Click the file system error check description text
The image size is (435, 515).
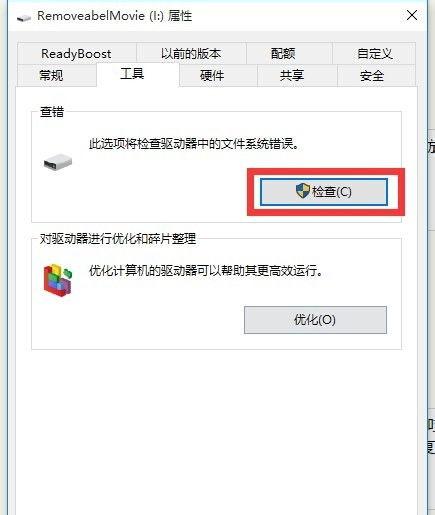pos(194,144)
